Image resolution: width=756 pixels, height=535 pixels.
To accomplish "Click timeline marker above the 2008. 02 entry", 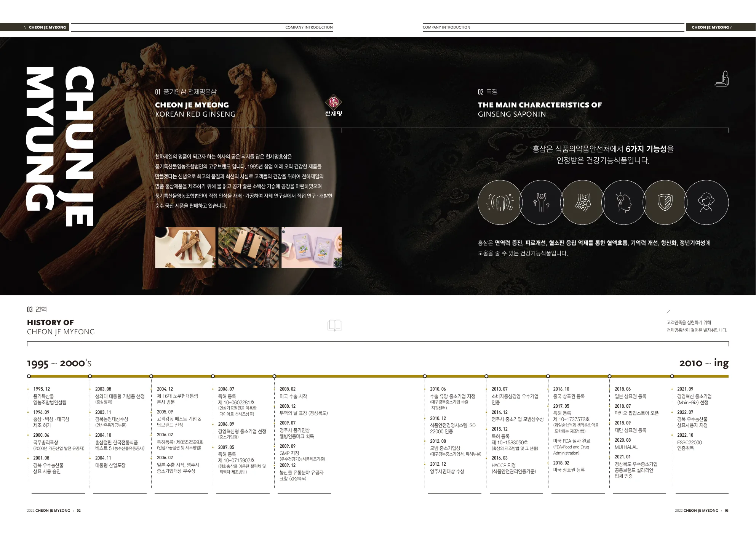I will 274,376.
